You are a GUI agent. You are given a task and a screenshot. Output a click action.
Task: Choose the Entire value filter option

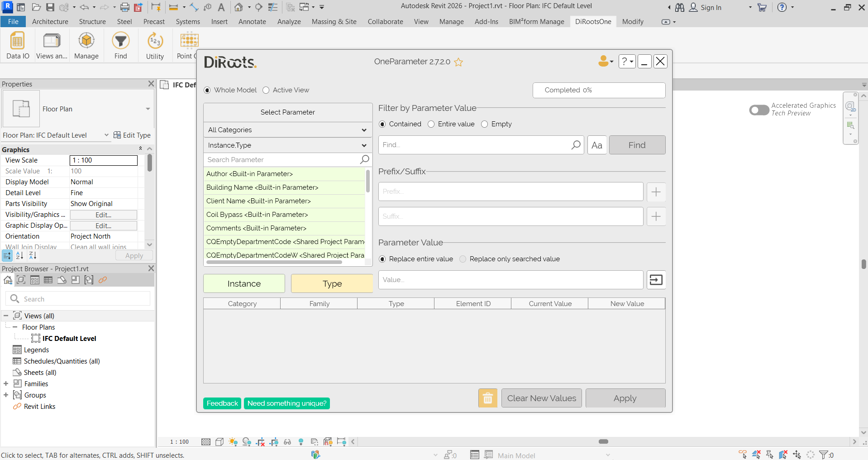(431, 124)
